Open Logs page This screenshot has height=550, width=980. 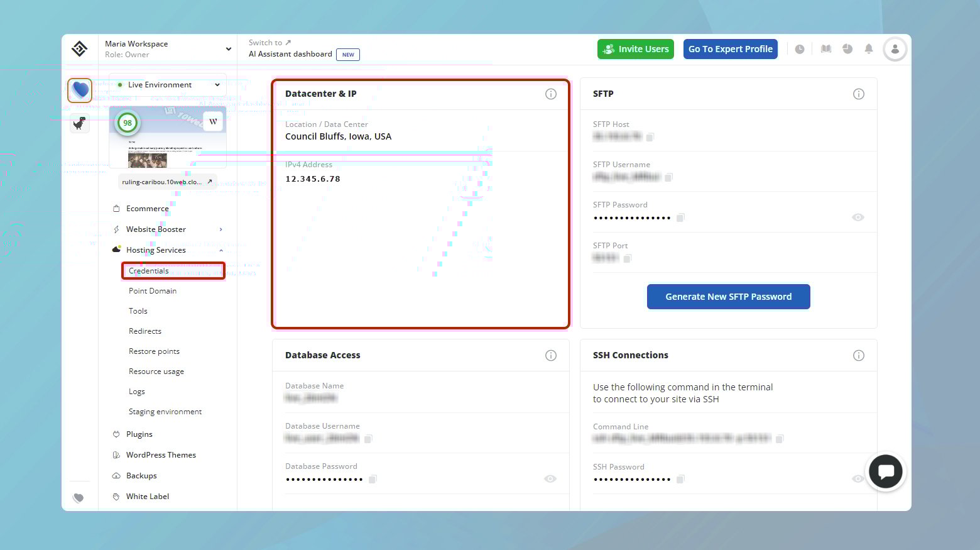click(137, 392)
